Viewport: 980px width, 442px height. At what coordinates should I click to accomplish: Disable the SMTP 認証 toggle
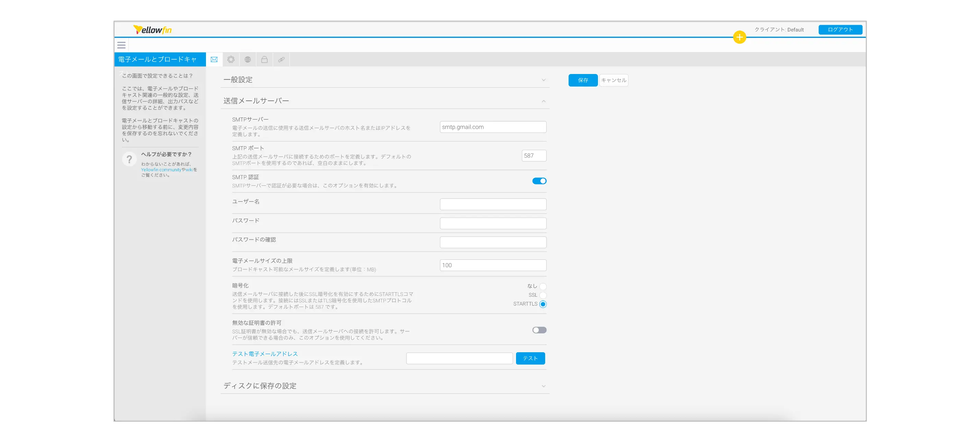point(539,181)
